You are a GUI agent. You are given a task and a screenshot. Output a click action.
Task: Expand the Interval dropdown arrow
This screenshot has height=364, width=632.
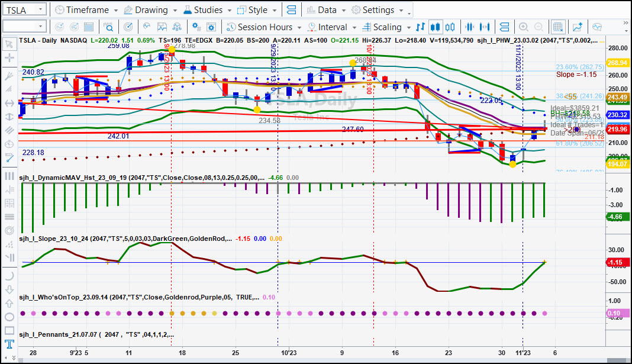point(354,27)
